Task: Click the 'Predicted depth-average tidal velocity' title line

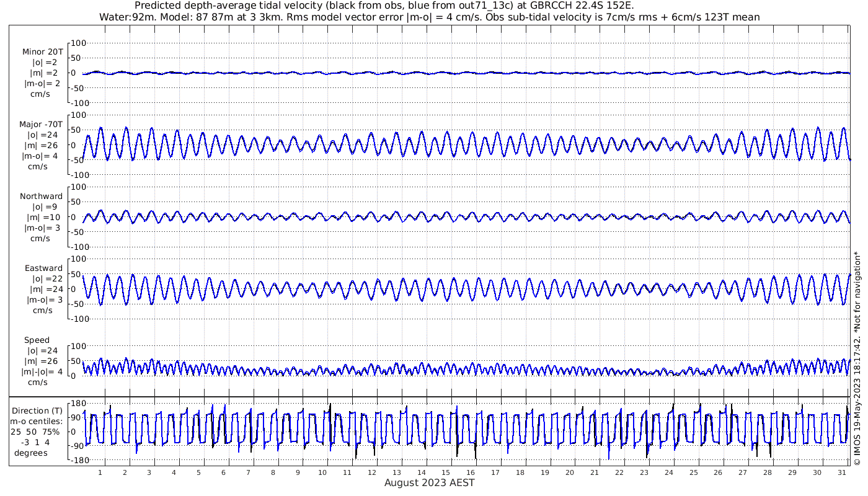Action: [384, 6]
